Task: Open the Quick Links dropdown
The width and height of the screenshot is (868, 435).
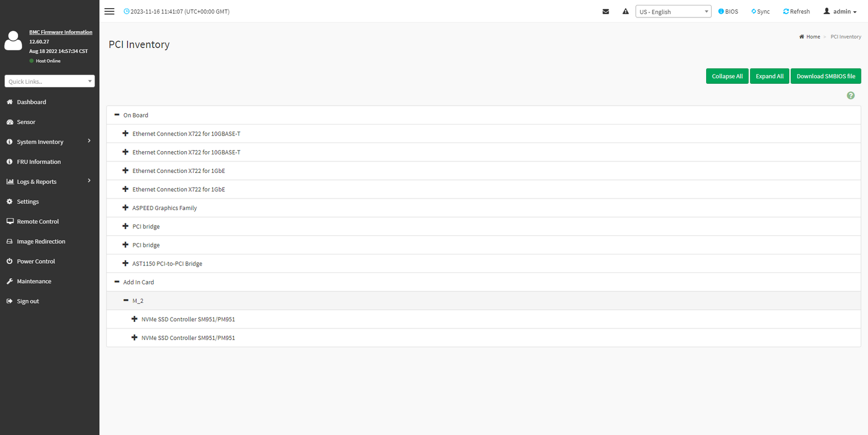Action: [49, 81]
